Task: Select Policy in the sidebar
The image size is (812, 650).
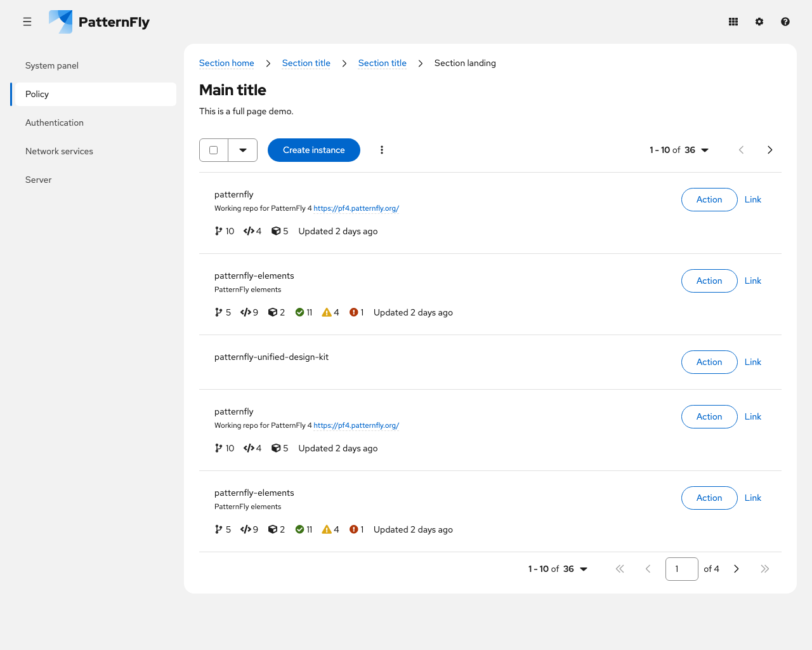Action: pyautogui.click(x=93, y=94)
